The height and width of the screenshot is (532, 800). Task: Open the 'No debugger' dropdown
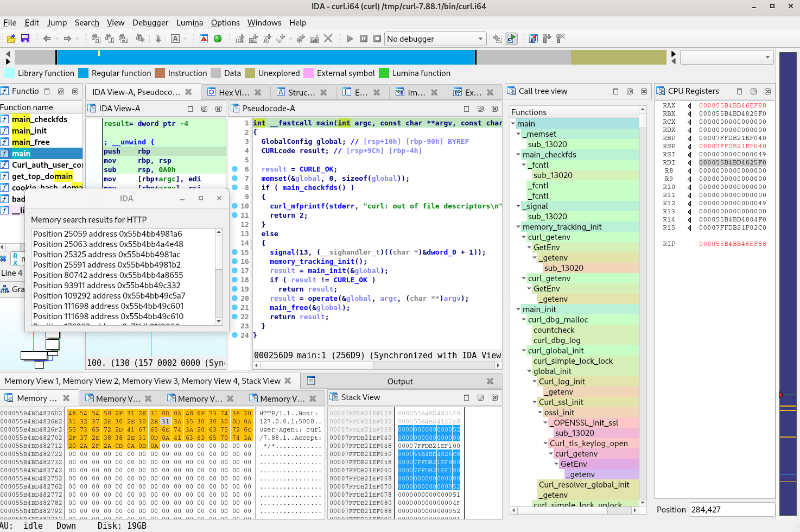coord(435,39)
